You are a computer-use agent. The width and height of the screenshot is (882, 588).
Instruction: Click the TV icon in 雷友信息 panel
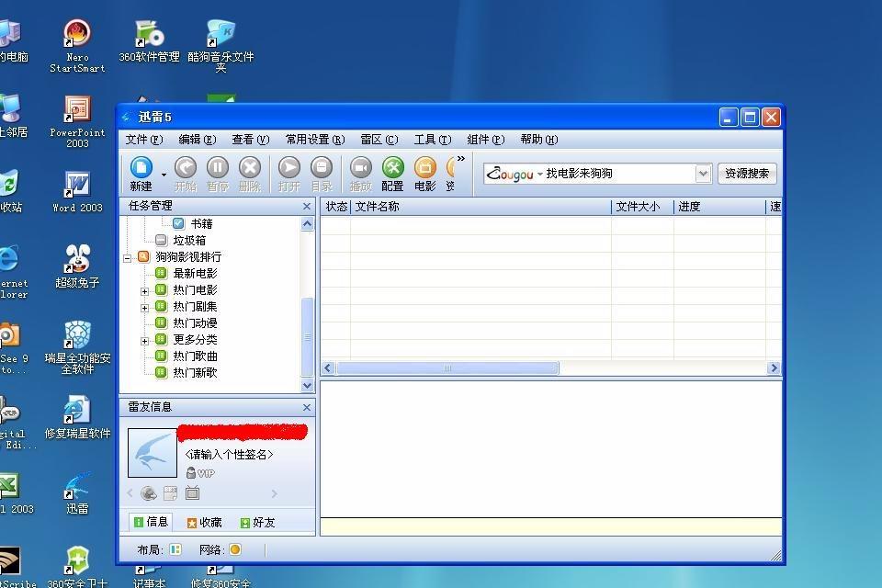pyautogui.click(x=192, y=492)
